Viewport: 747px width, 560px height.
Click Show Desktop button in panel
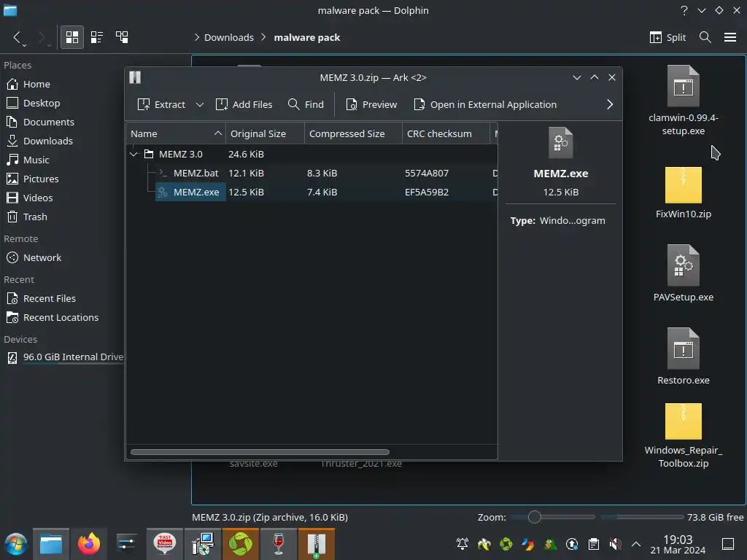point(728,544)
